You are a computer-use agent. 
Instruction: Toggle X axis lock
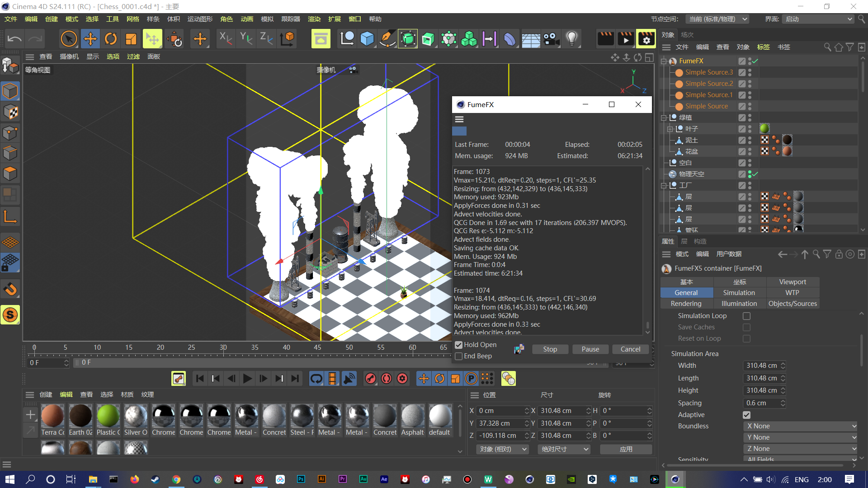(225, 39)
